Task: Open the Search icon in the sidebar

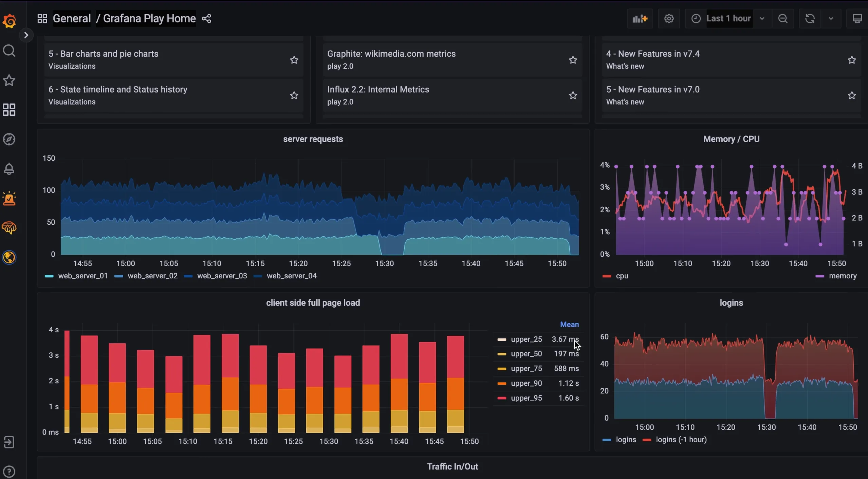Action: (9, 51)
